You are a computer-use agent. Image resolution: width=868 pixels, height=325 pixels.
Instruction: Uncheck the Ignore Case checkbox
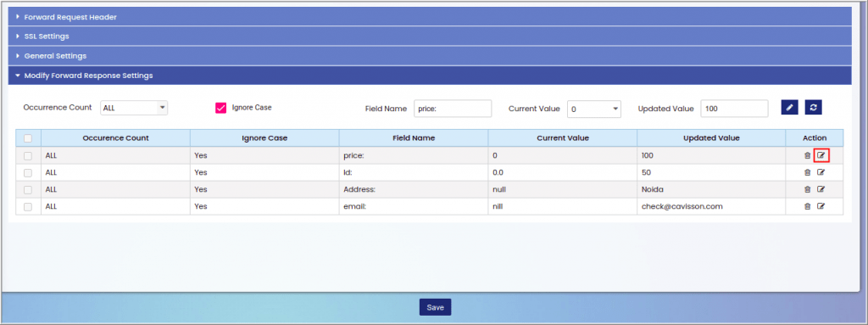(x=221, y=108)
